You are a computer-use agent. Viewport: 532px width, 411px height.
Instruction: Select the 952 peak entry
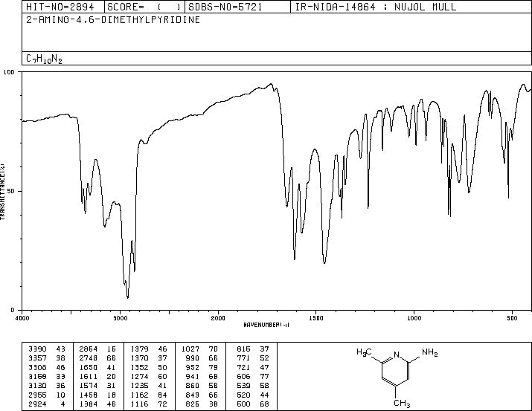pyautogui.click(x=193, y=367)
